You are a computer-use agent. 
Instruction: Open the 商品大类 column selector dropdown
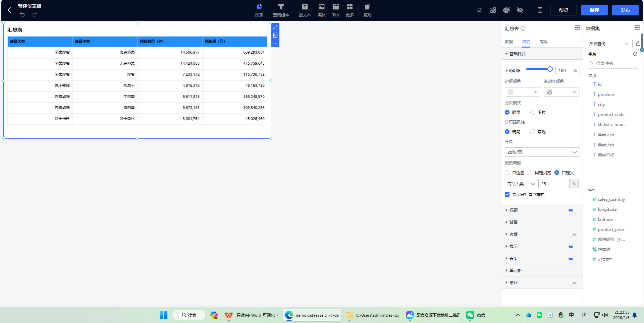521,184
